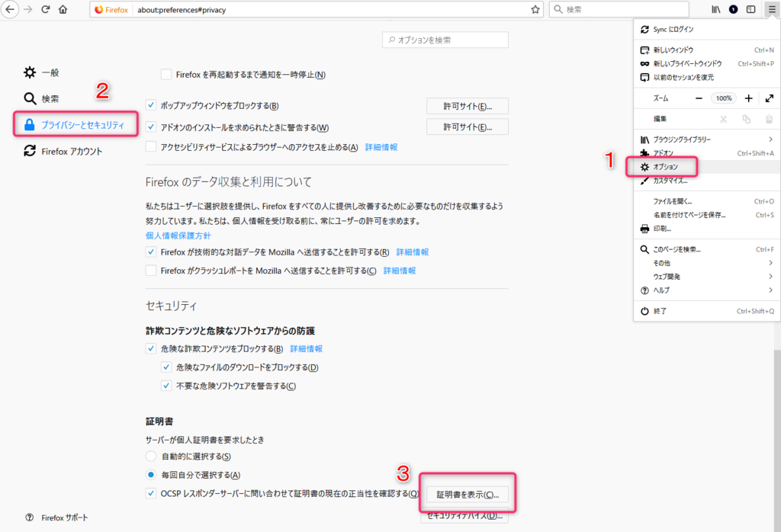Choose 名前を付けてページを保存 menu item
The width and height of the screenshot is (781, 532).
pyautogui.click(x=707, y=215)
